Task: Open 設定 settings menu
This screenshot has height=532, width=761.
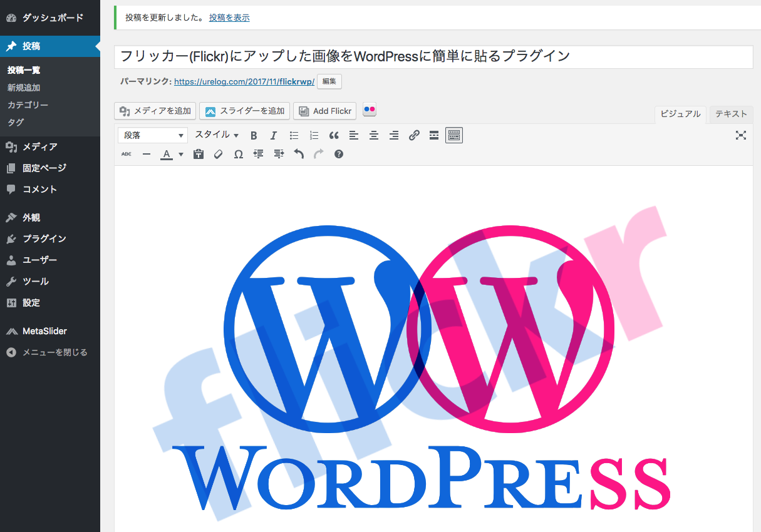Action: click(x=50, y=303)
